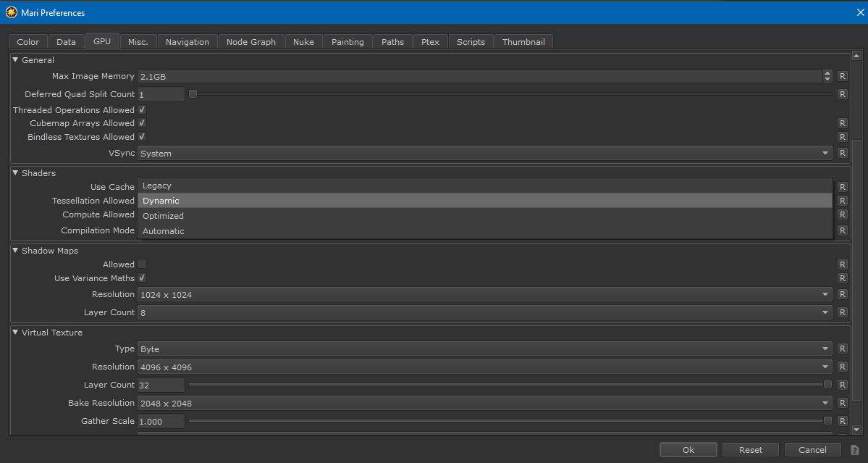This screenshot has width=868, height=463.
Task: Collapse the Virtual Texture section
Action: (15, 333)
